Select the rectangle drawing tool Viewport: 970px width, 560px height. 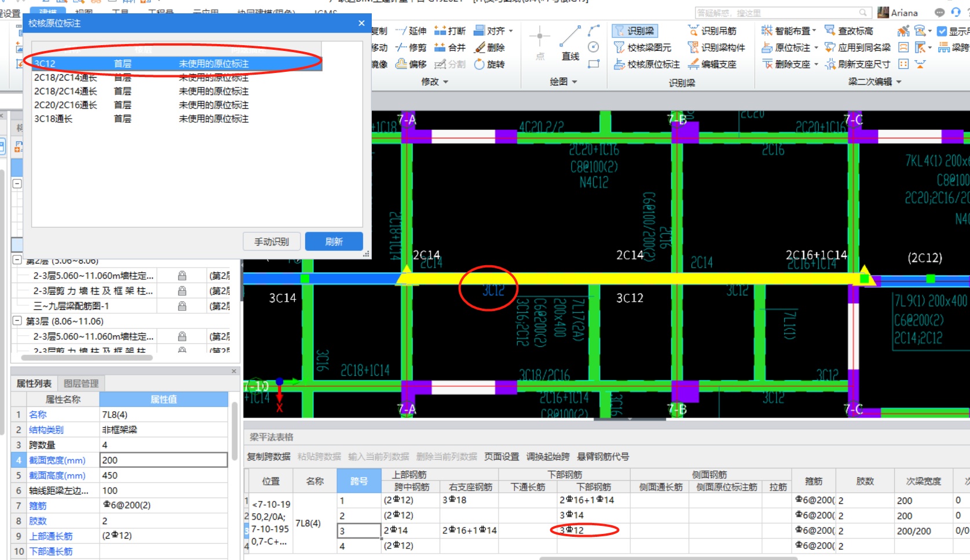(594, 64)
